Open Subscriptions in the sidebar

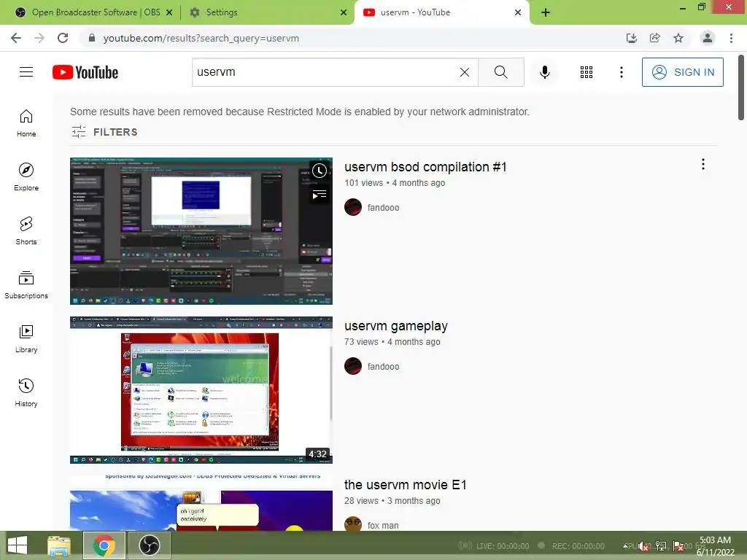(x=26, y=285)
